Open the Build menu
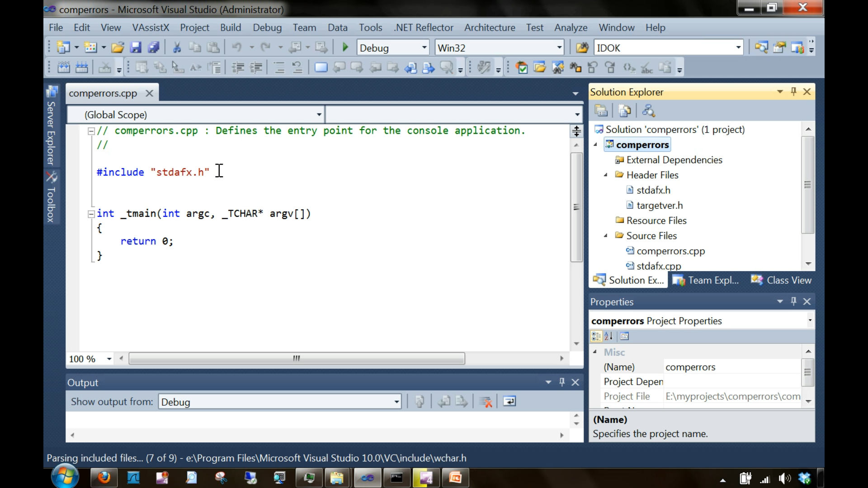This screenshot has width=868, height=488. click(231, 28)
